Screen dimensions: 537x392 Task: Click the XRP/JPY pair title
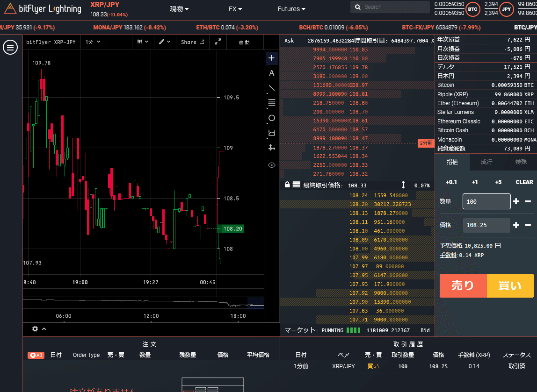tap(105, 5)
